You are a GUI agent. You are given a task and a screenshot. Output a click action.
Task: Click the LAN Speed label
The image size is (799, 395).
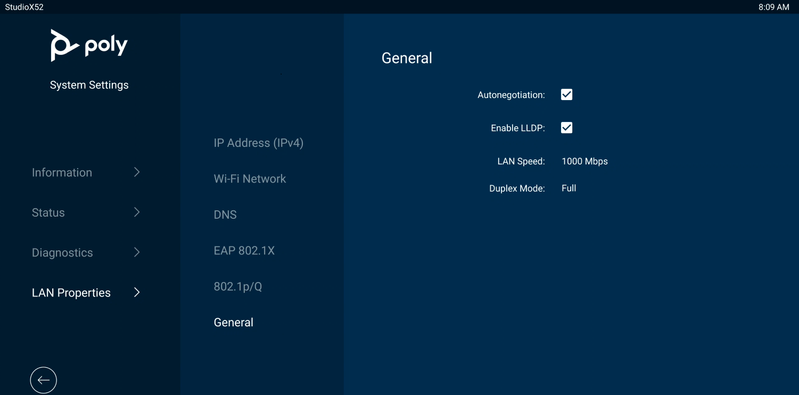[521, 162]
